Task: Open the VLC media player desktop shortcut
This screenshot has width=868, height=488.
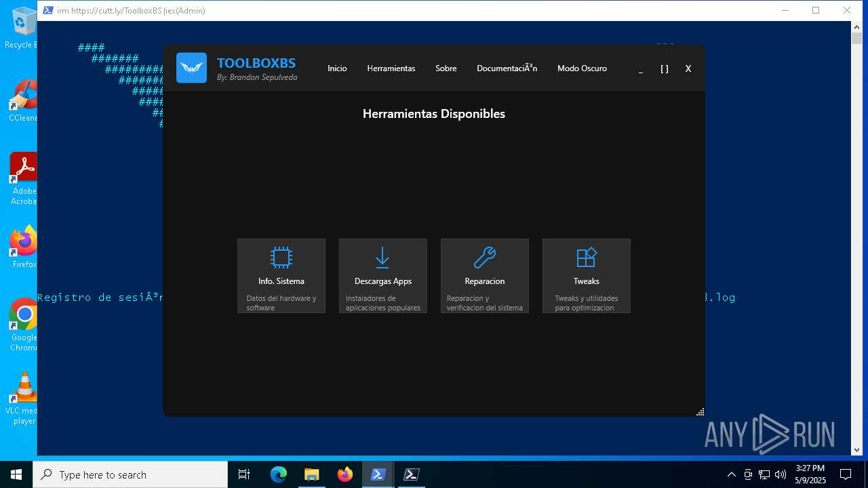Action: tap(22, 399)
